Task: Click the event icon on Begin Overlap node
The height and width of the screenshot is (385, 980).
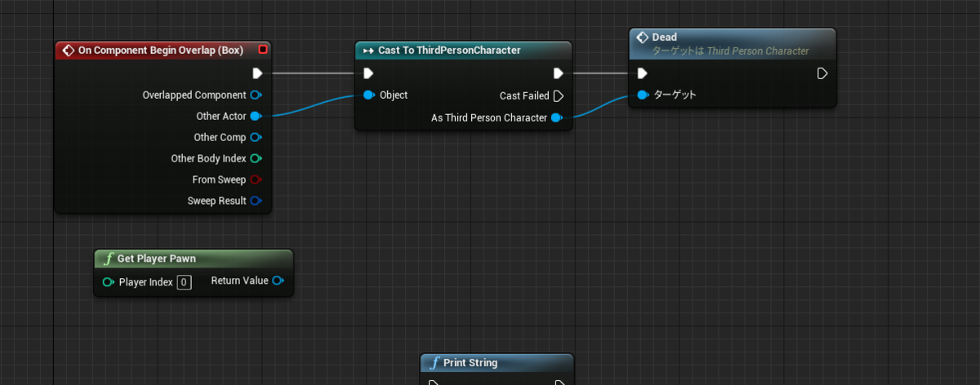Action: click(x=69, y=50)
